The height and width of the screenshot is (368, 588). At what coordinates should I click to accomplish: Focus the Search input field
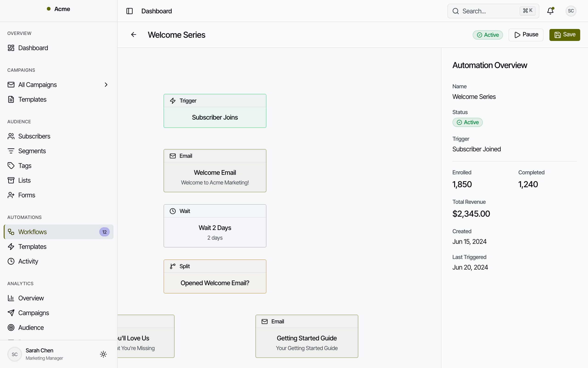[x=493, y=11]
